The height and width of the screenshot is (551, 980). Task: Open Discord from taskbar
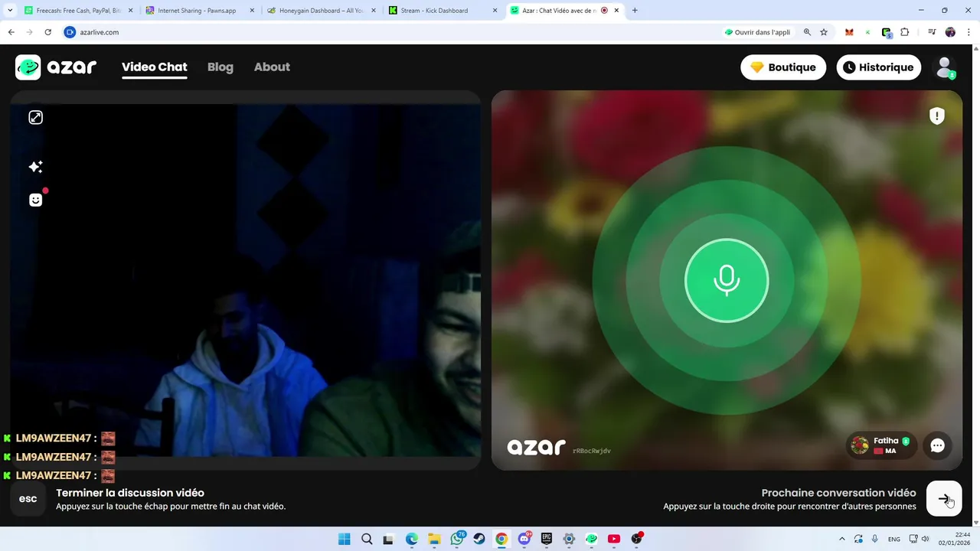click(524, 539)
